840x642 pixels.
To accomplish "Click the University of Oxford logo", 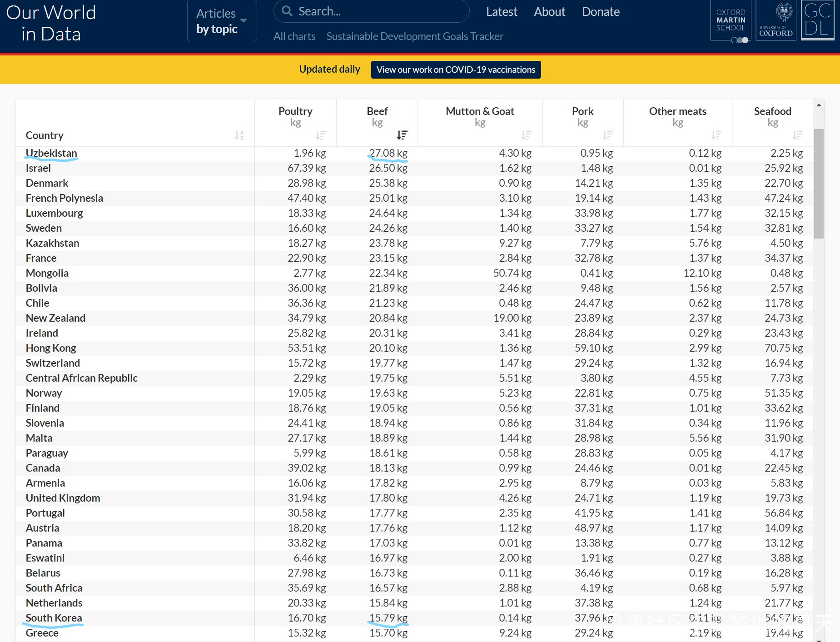I will (x=776, y=21).
